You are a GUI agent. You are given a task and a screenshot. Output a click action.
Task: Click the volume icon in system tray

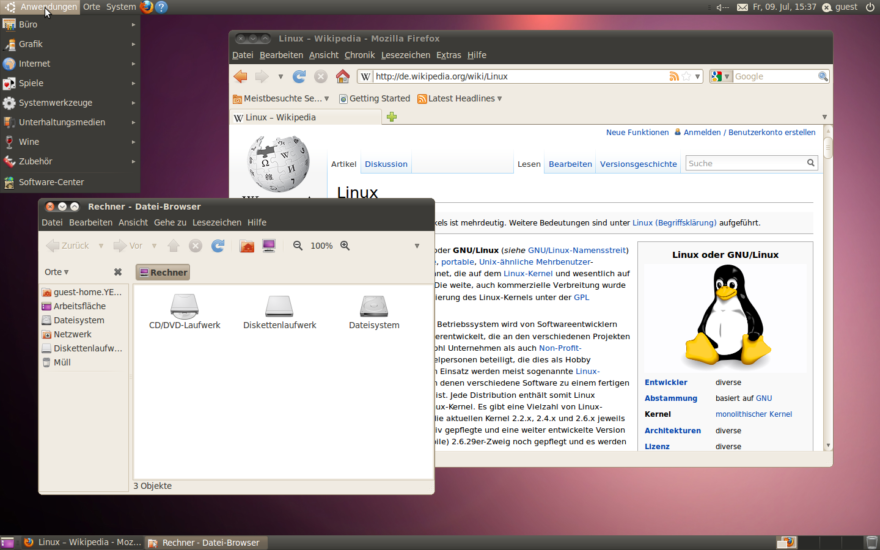(722, 7)
